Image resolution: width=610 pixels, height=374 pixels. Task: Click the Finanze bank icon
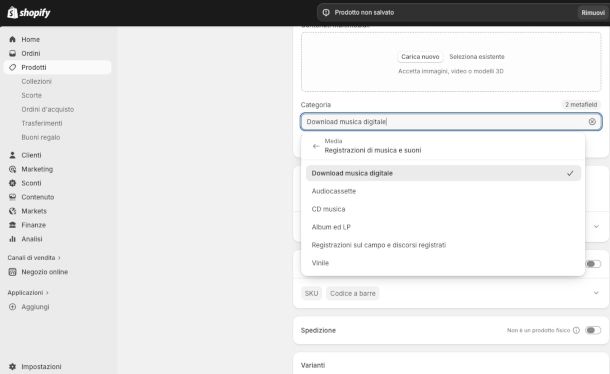click(x=12, y=225)
